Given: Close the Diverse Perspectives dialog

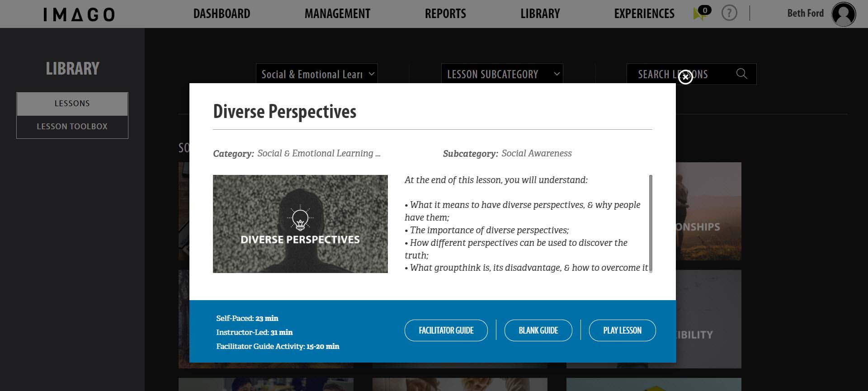Looking at the screenshot, I should 685,77.
